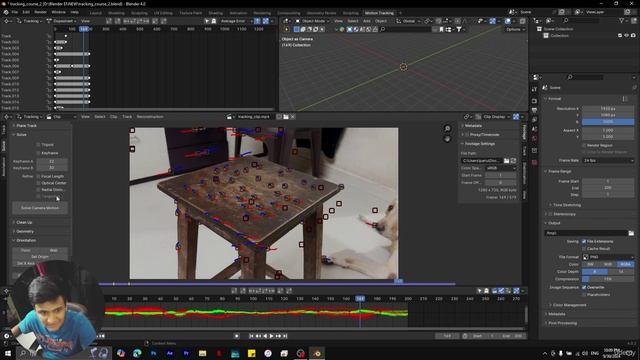Switch to the Layout workspace tab
Screen dimensions: 640x360
click(x=96, y=13)
